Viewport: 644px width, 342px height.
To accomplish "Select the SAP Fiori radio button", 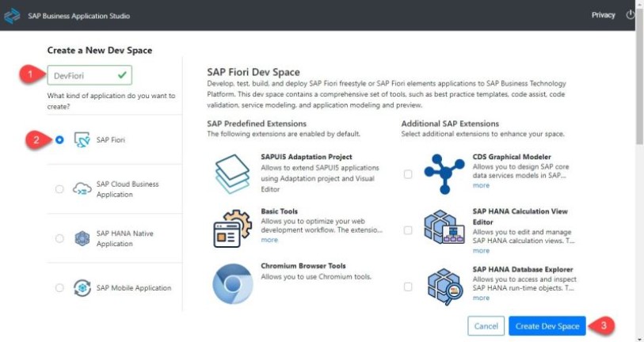I will coord(59,140).
